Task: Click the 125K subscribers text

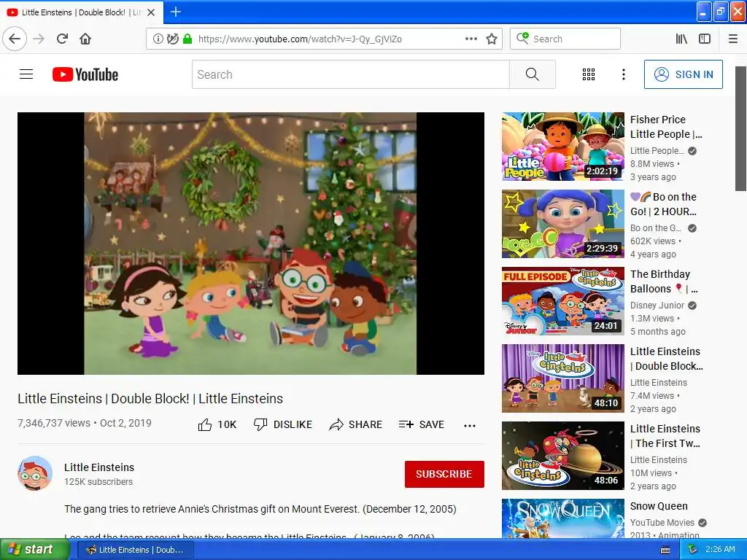Action: [x=98, y=482]
